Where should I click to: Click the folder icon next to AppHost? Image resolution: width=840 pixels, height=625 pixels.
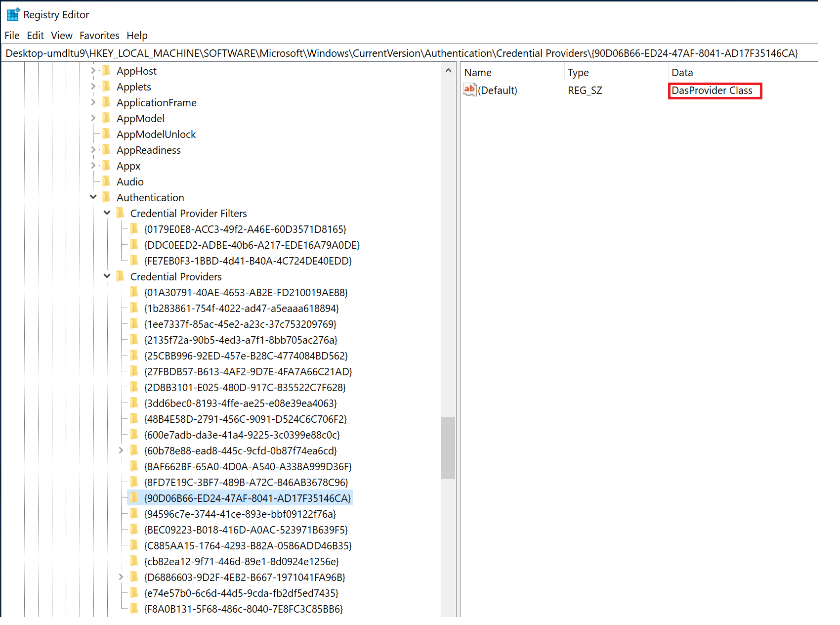tap(107, 71)
